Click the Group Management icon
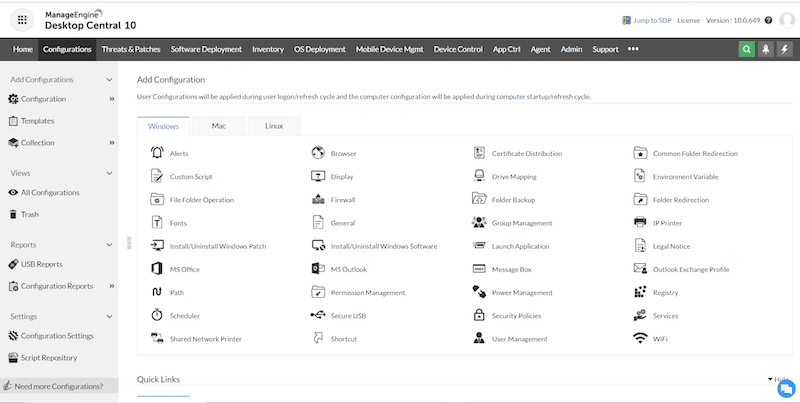This screenshot has width=800, height=403. coord(479,222)
